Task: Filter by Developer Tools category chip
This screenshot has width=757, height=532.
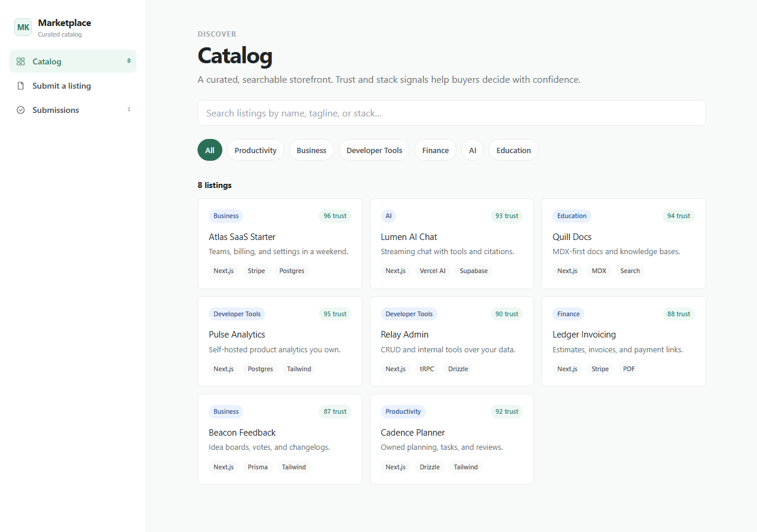Action: coord(374,150)
